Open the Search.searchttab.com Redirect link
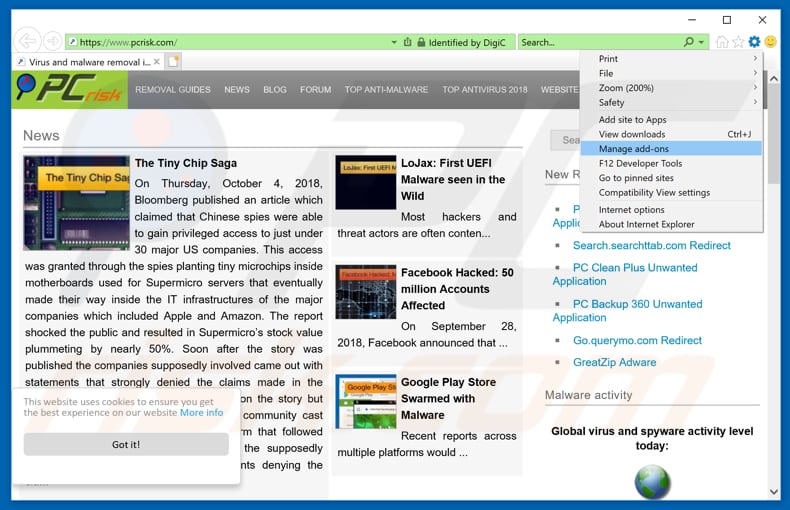Image resolution: width=790 pixels, height=510 pixels. point(651,245)
